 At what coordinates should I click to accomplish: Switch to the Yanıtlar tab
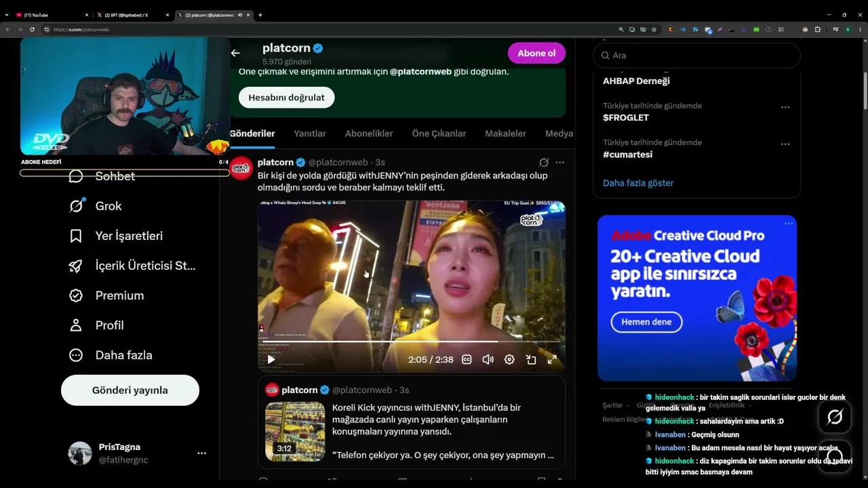tap(310, 134)
